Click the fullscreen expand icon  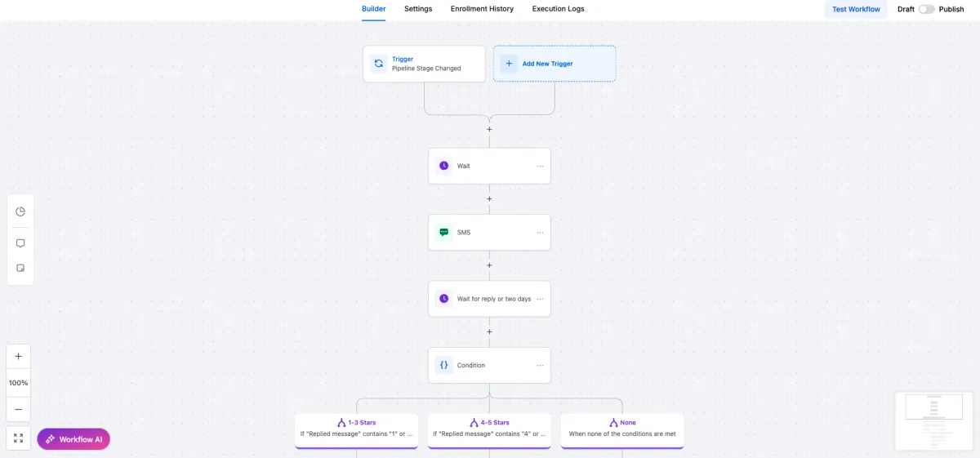click(x=19, y=438)
